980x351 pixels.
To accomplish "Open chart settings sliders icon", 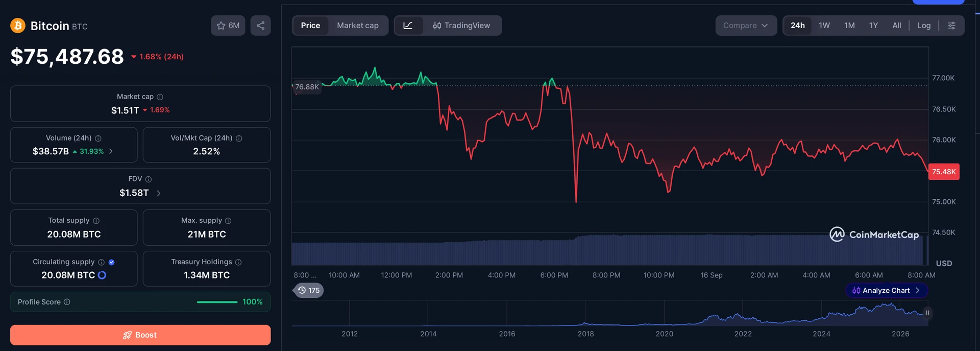I will 951,26.
